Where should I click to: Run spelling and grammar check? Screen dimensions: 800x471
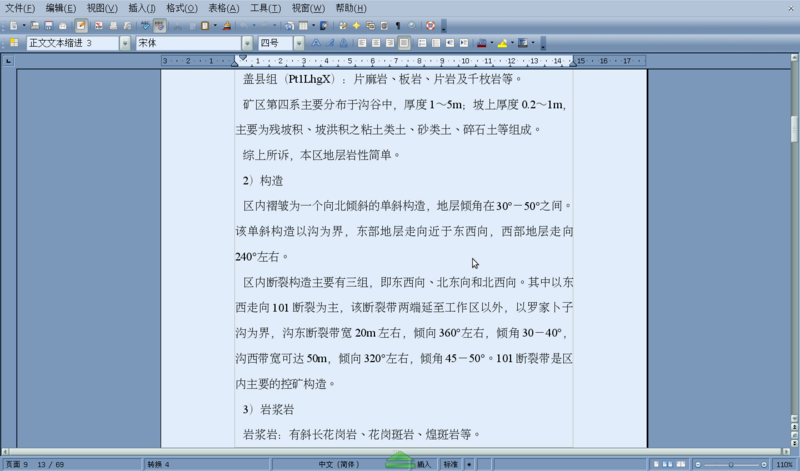click(145, 26)
